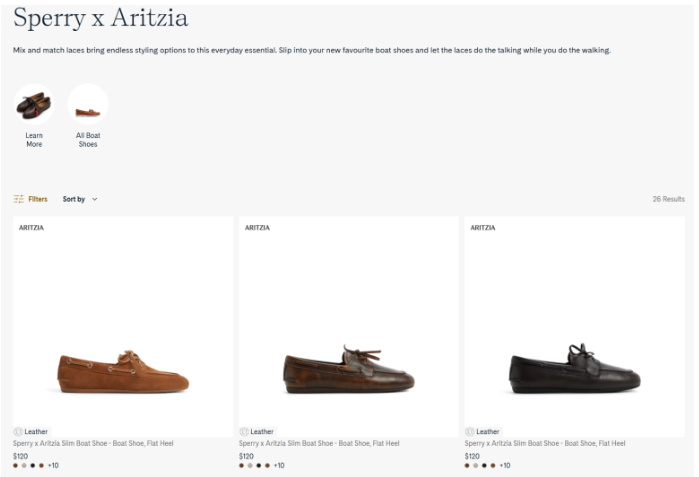
Task: Click Leather badge icon under tan suede shoe
Action: pyautogui.click(x=18, y=432)
